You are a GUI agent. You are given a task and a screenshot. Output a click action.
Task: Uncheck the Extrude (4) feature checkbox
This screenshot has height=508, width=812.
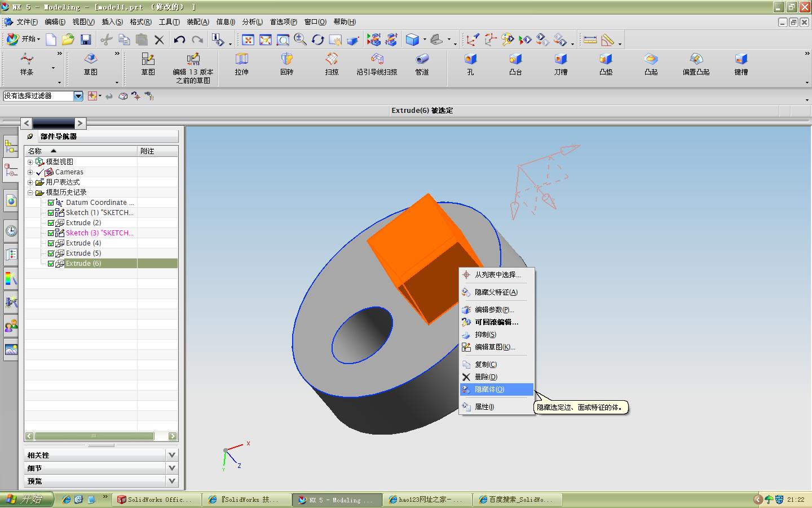coord(51,243)
